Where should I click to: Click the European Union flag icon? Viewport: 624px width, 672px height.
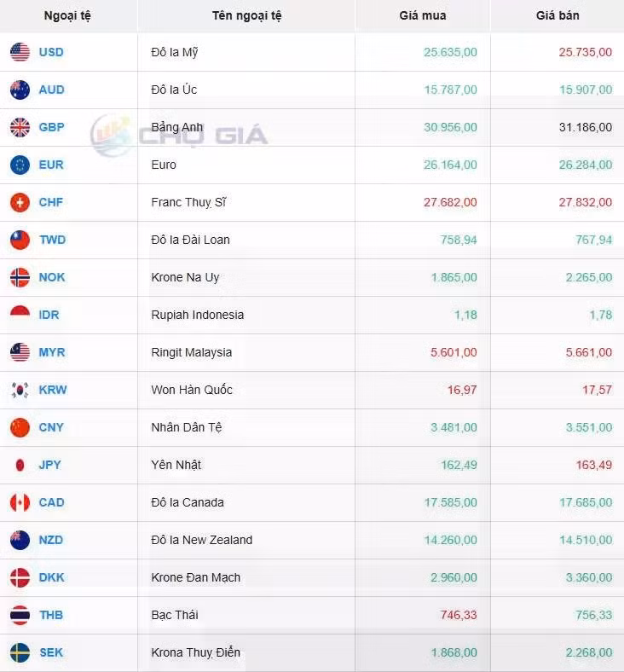[20, 165]
